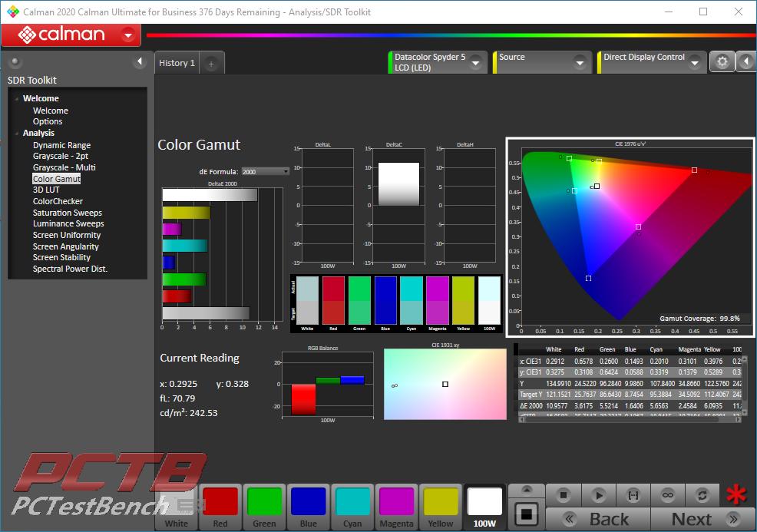The height and width of the screenshot is (532, 757).
Task: Select Grayscale - Multi in the workflow
Action: point(64,167)
